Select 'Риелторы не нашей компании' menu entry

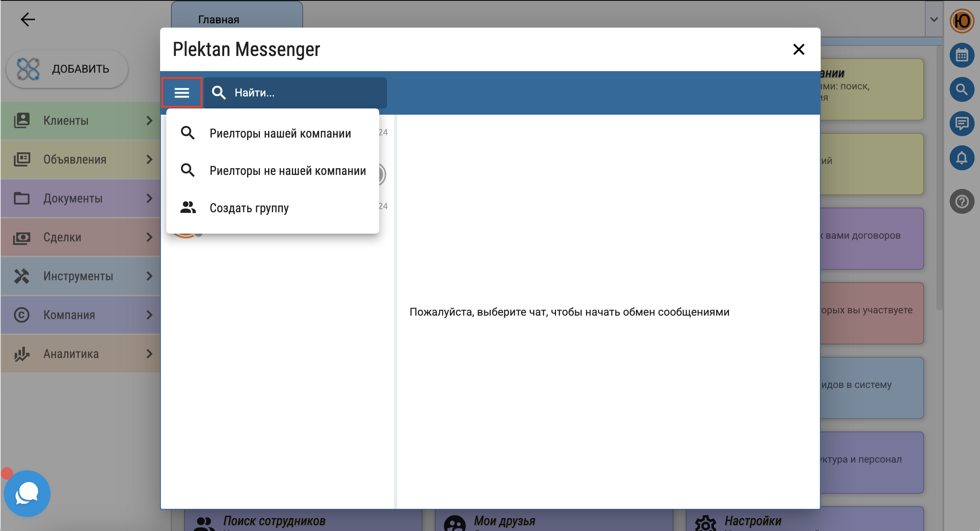(x=272, y=171)
